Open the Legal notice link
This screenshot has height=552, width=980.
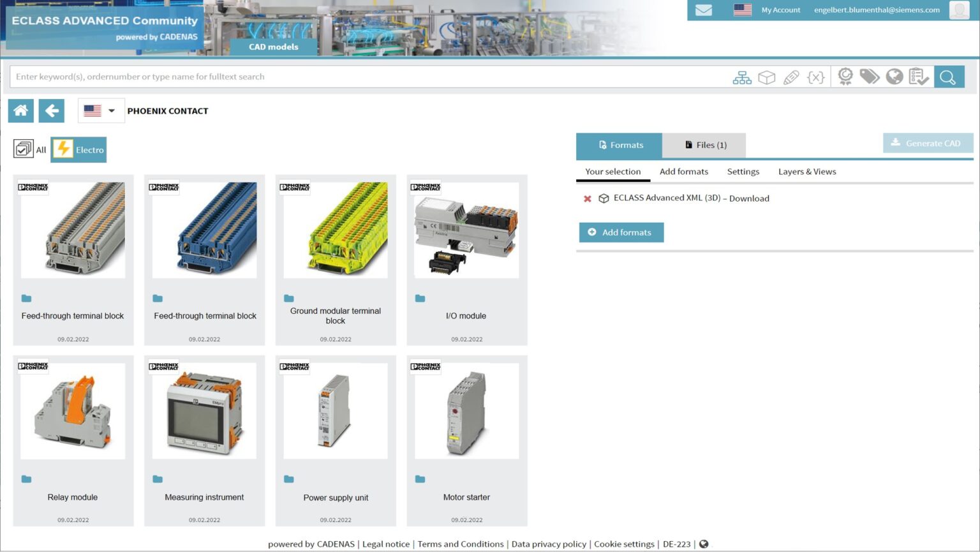pos(386,544)
